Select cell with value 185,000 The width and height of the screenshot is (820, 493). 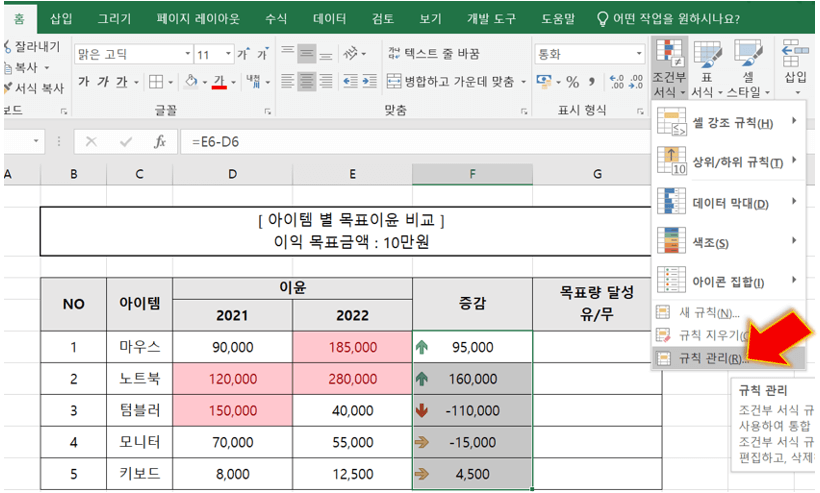click(x=352, y=347)
